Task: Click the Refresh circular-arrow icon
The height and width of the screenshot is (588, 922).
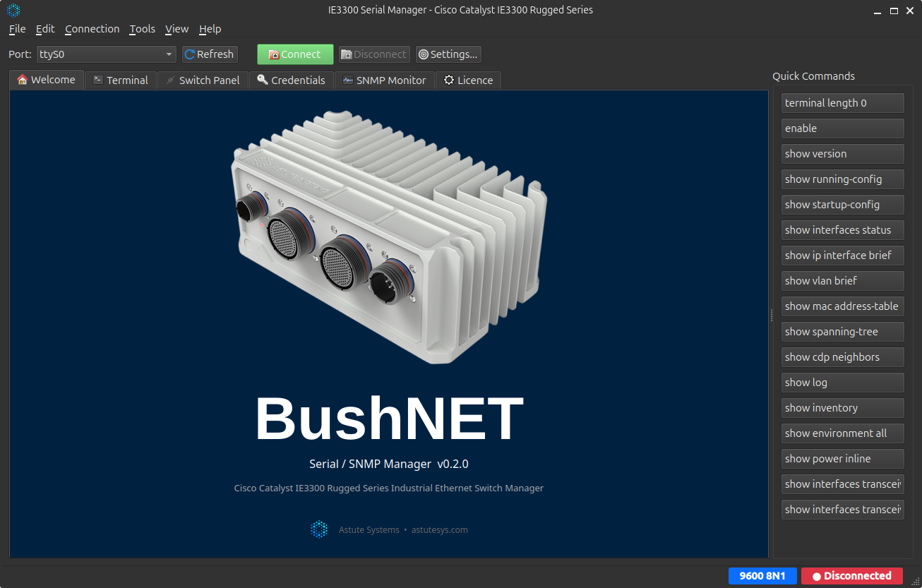Action: click(189, 54)
